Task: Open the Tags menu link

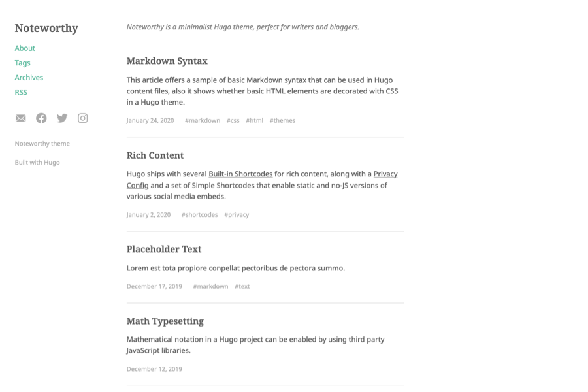Action: (x=22, y=63)
